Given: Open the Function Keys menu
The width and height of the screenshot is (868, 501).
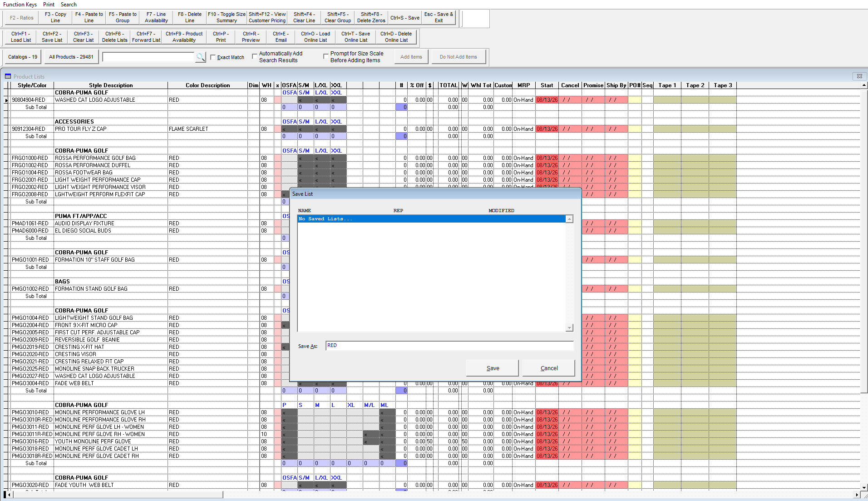Looking at the screenshot, I should pyautogui.click(x=20, y=5).
